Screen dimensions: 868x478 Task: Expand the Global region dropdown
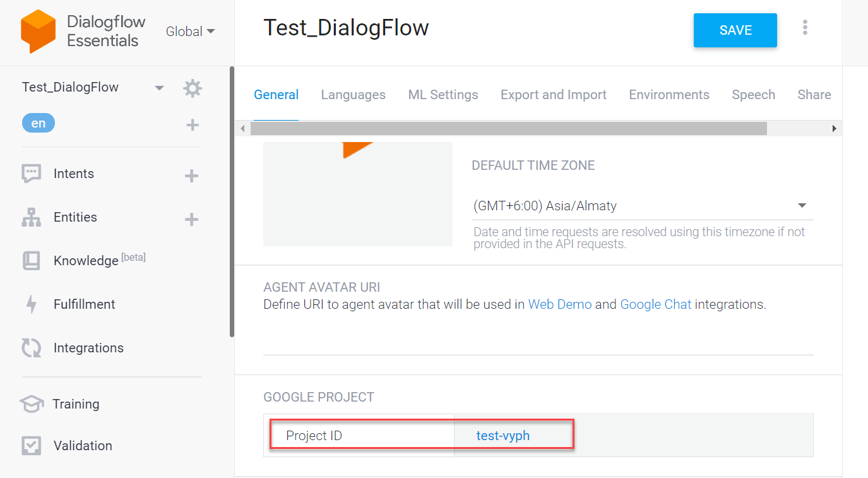click(190, 32)
